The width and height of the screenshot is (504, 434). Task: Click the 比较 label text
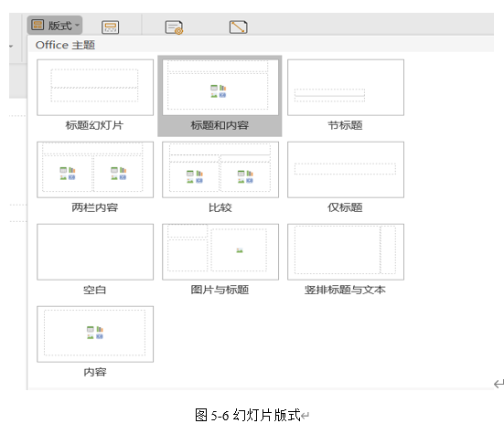tap(220, 207)
